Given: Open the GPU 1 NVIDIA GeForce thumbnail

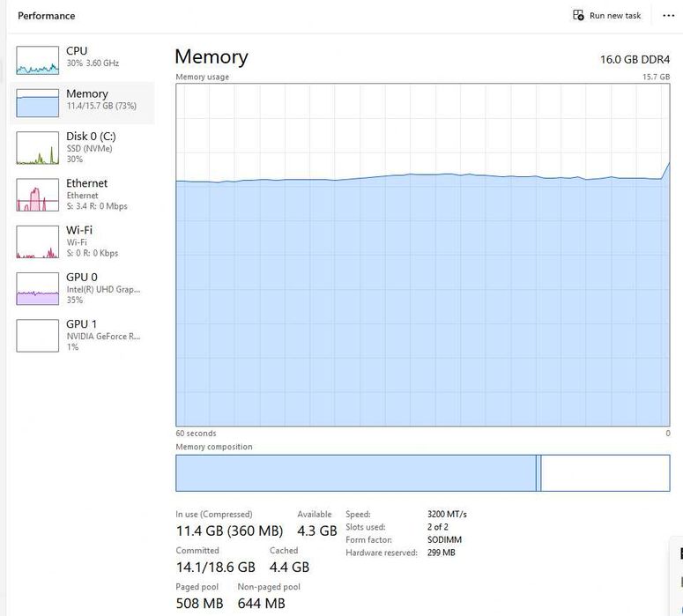Looking at the screenshot, I should 38,336.
